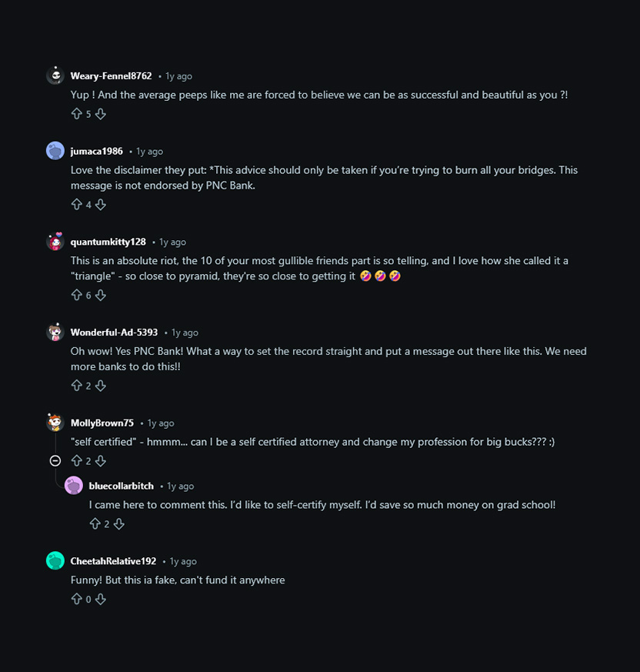The height and width of the screenshot is (672, 640).
Task: Open MollyBrown75's avatar image
Action: pyautogui.click(x=55, y=423)
